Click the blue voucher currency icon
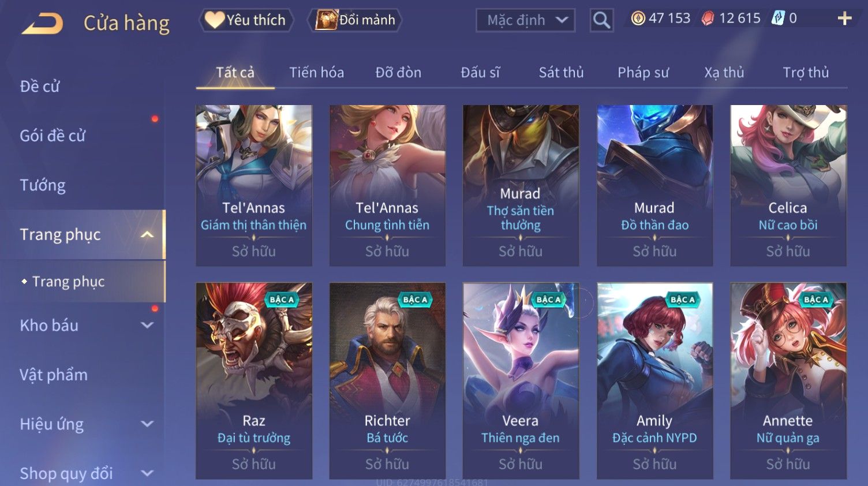 click(778, 18)
